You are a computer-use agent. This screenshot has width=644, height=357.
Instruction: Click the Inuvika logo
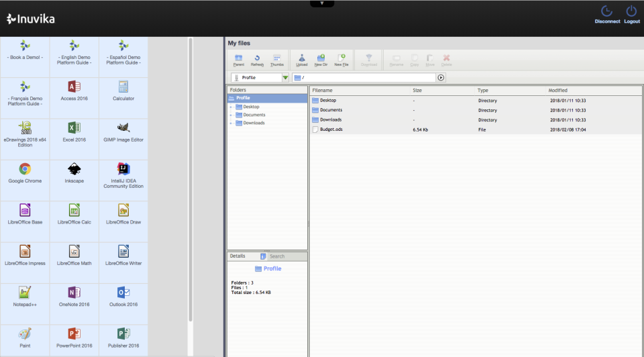coord(31,19)
